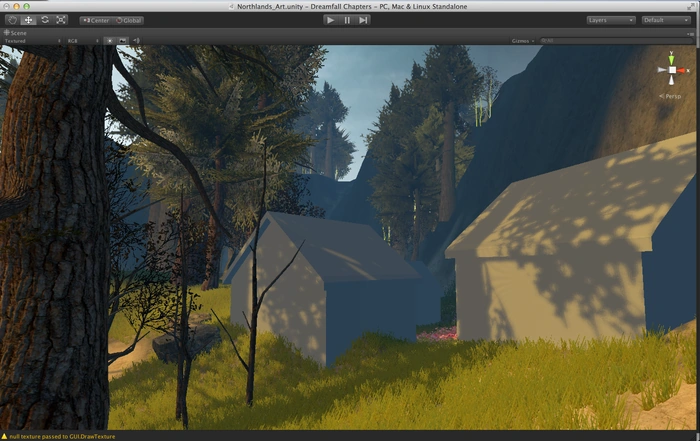This screenshot has width=700, height=441.
Task: Click the green Y axis gizmo cone
Action: (671, 58)
